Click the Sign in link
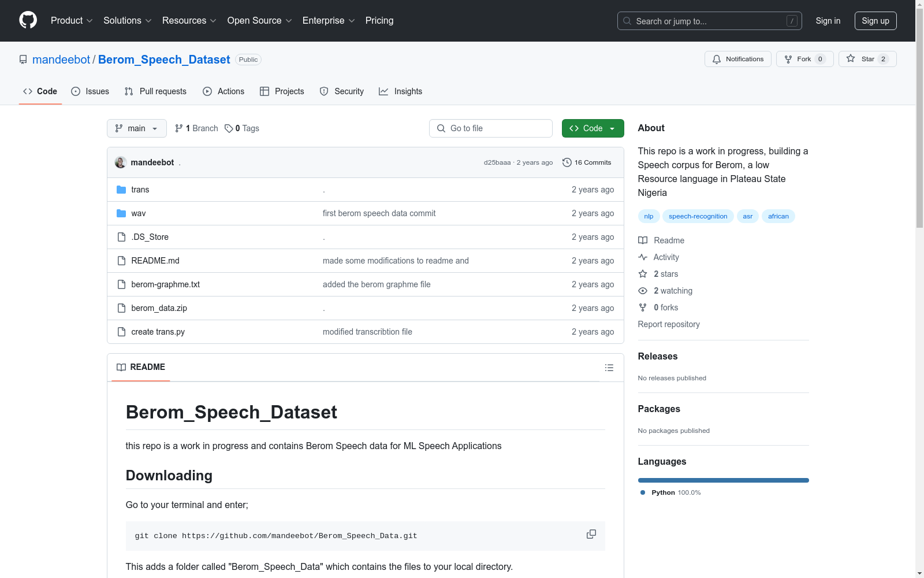924x578 pixels. pyautogui.click(x=828, y=21)
